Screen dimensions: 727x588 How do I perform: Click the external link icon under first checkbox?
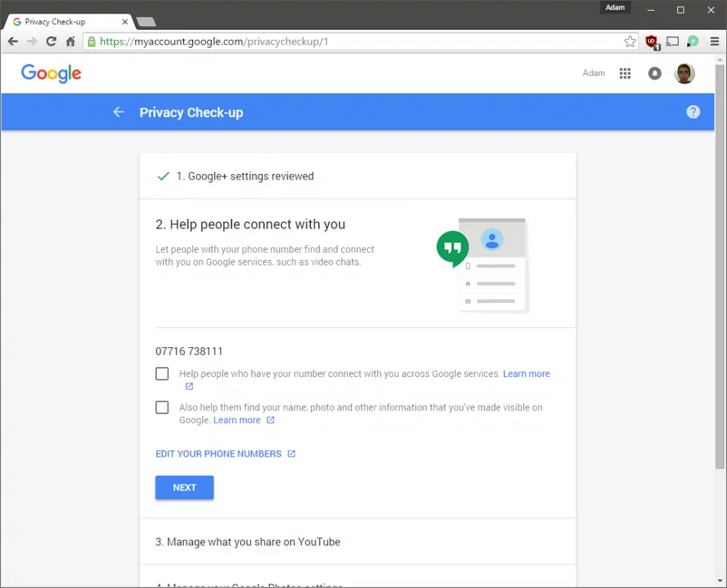point(189,386)
